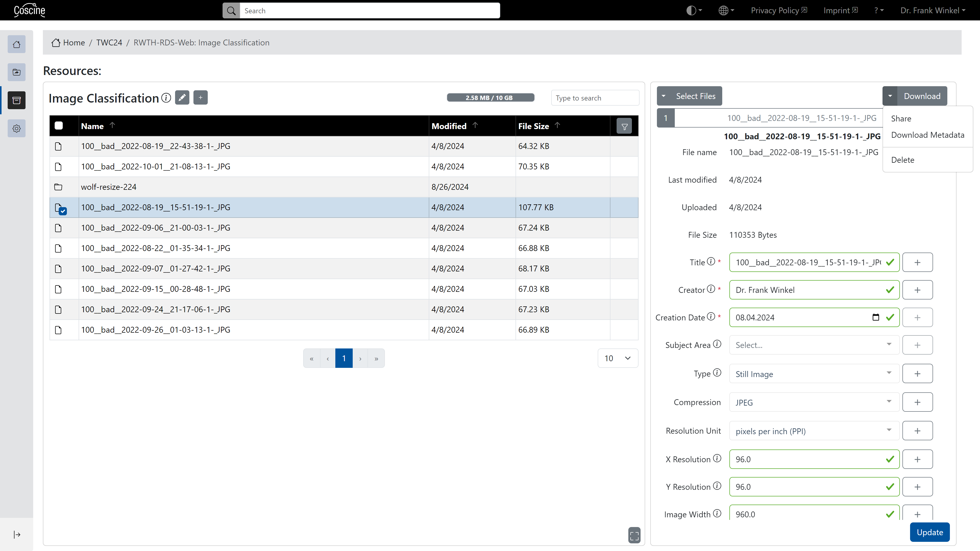Image resolution: width=980 pixels, height=551 pixels.
Task: Expand the Select Files dropdown
Action: [689, 96]
